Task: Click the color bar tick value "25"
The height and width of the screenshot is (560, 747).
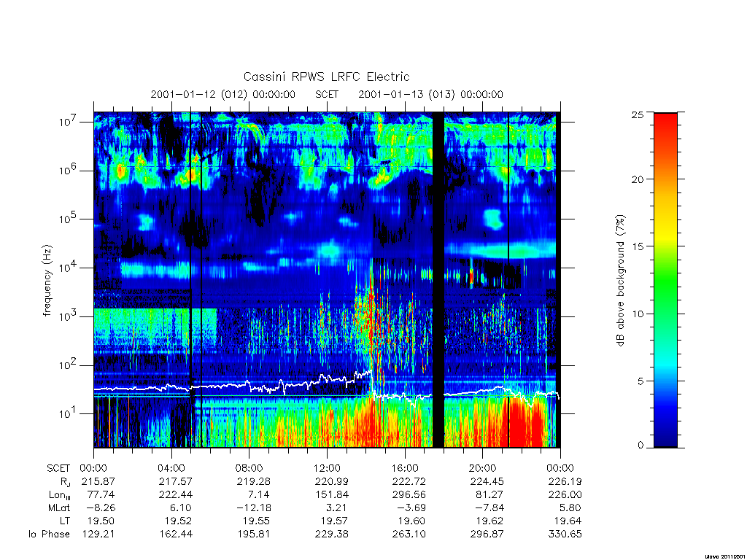Action: [x=638, y=114]
